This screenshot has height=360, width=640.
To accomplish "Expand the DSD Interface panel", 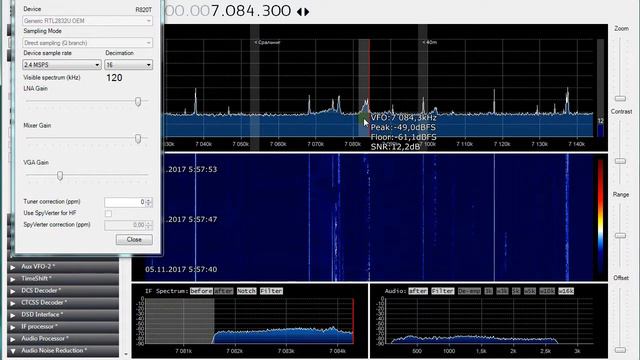I will coord(63,315).
